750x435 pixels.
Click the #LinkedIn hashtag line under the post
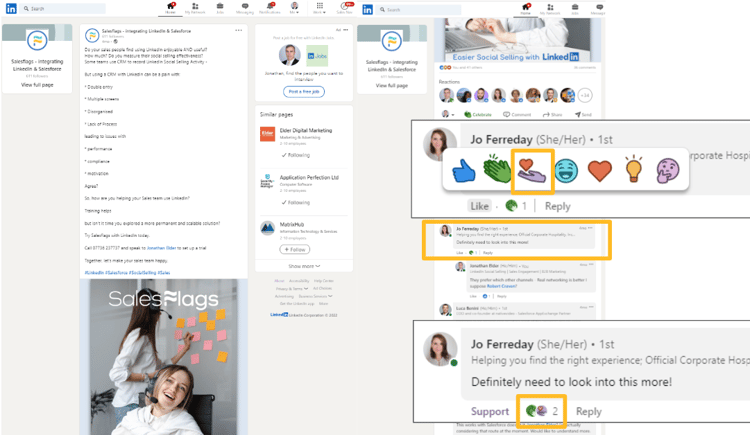[x=127, y=273]
